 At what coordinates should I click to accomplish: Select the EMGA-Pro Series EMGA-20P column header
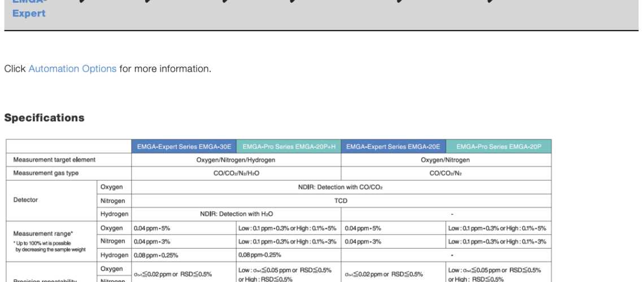(499, 146)
